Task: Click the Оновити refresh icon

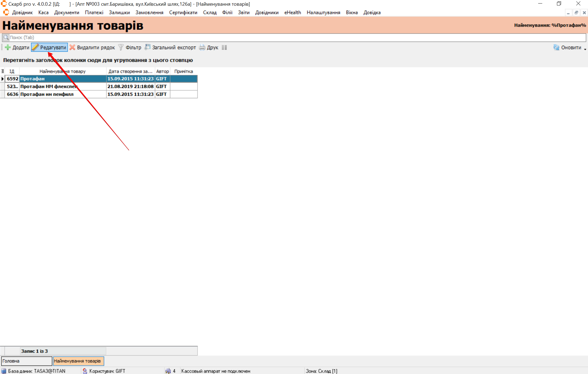Action: pos(556,47)
